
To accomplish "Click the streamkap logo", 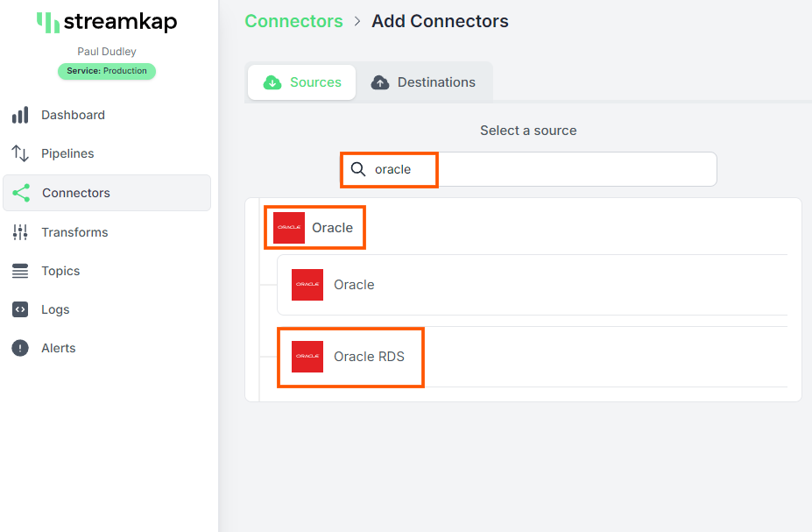I will (107, 22).
